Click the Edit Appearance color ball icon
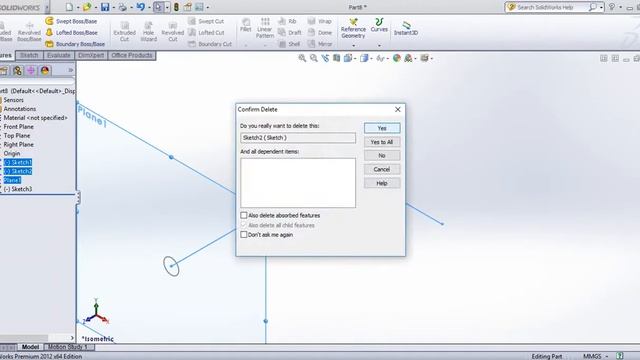Viewport: 640px width, 360px height. 396,58
